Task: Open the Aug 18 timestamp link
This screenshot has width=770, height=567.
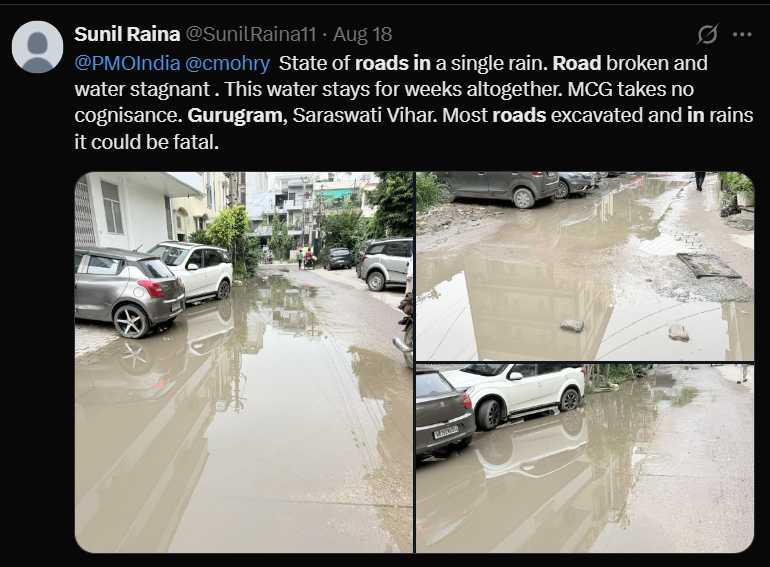Action: [362, 34]
